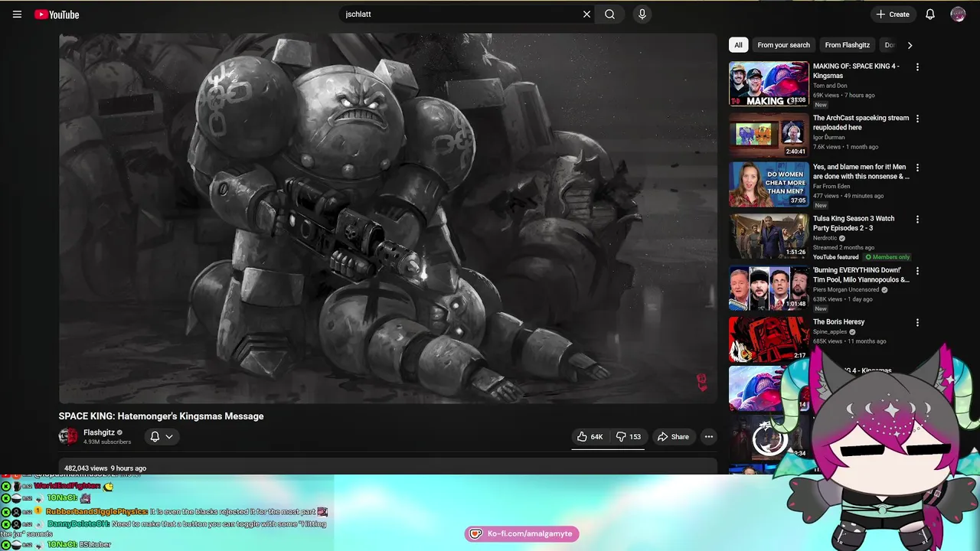Open 'Yes, and blame men for it' video
Image resolution: width=980 pixels, height=551 pixels.
(861, 171)
